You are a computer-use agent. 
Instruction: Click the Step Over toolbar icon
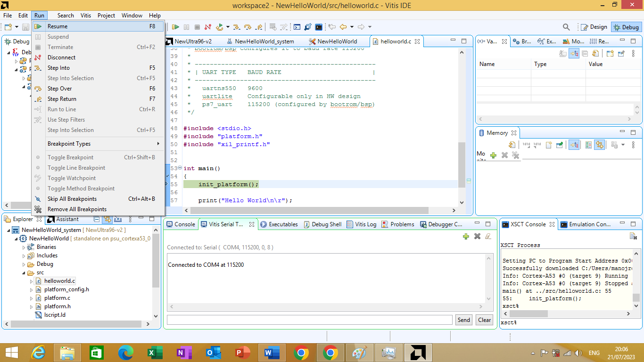coord(248,27)
